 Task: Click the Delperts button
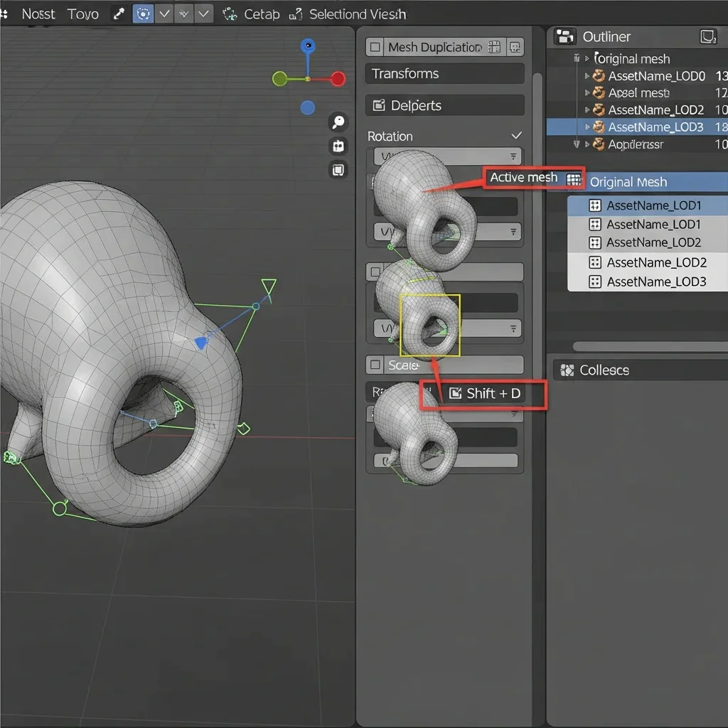[444, 106]
